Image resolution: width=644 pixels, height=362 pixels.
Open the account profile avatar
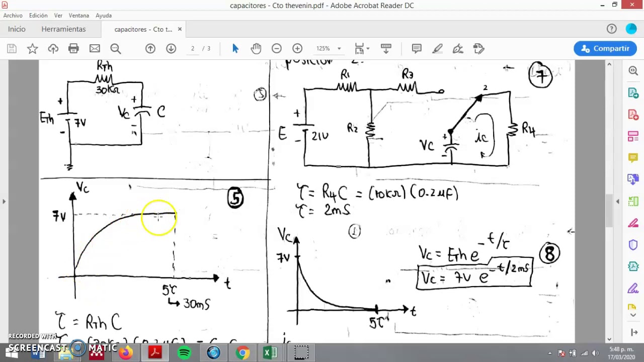[631, 29]
